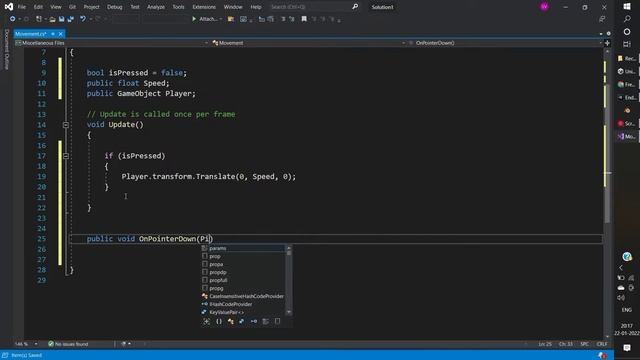
Task: Click the Live Share feedback icon
Action: click(x=602, y=19)
